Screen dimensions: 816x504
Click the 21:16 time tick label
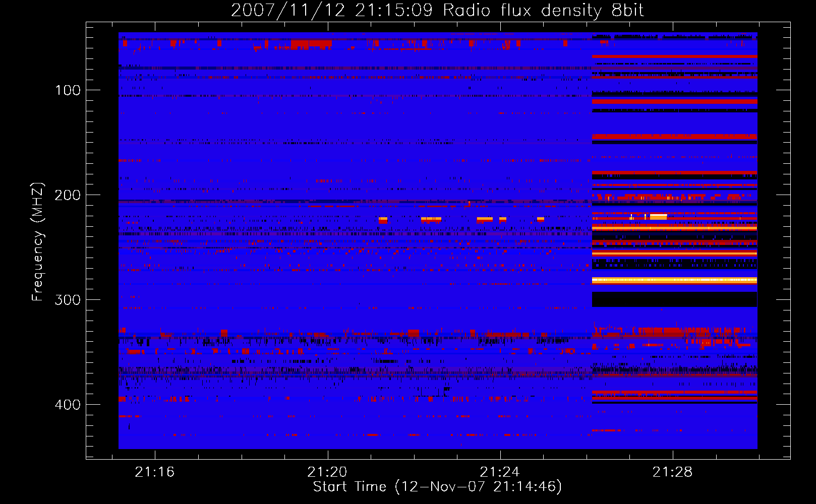pos(155,472)
